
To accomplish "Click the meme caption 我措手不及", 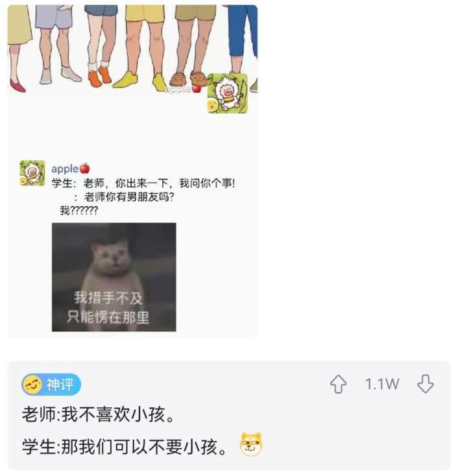I will [108, 298].
